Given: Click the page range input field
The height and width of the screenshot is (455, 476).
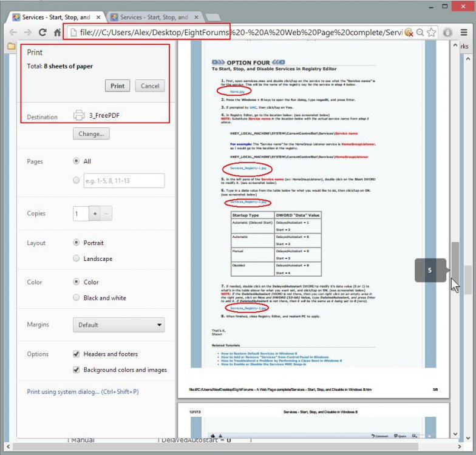Looking at the screenshot, I should 124,181.
